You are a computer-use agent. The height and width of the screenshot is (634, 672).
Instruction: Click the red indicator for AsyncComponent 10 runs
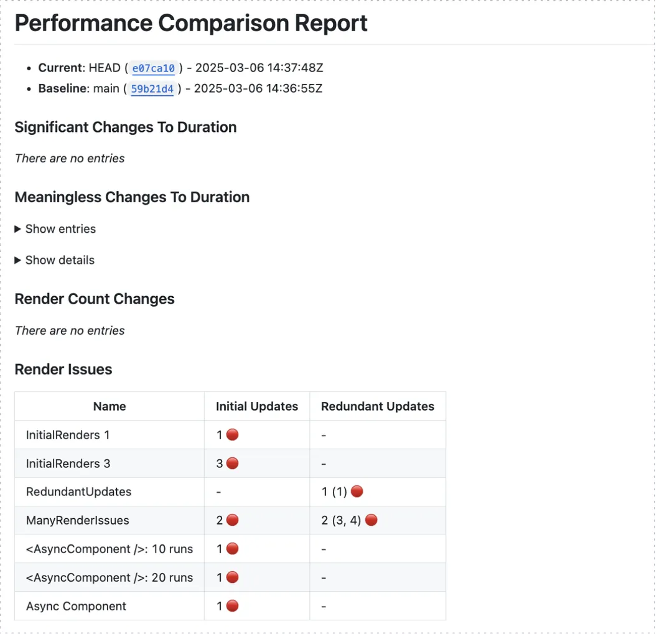click(231, 548)
